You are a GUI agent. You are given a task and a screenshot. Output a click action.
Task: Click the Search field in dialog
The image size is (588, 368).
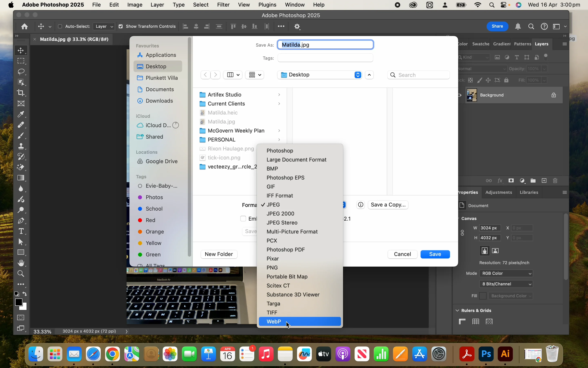tap(418, 75)
